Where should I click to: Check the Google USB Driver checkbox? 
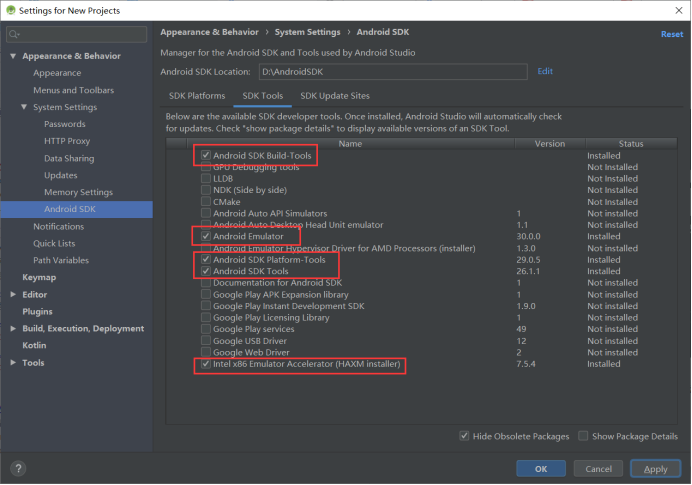pyautogui.click(x=206, y=341)
